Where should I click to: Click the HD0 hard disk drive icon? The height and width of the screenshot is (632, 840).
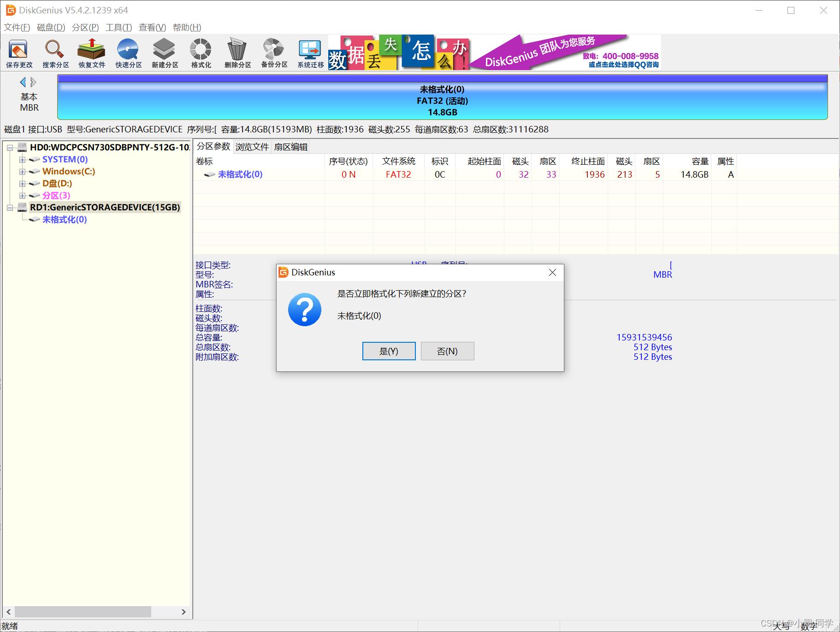(x=22, y=147)
